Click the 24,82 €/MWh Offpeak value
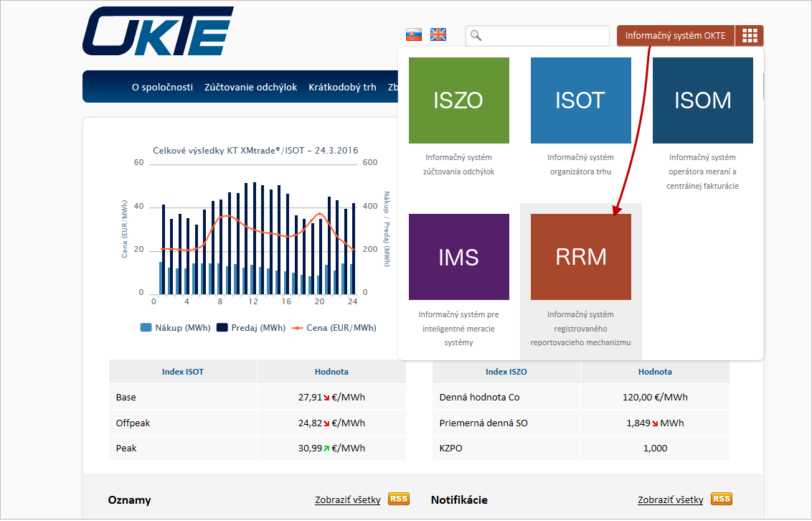The width and height of the screenshot is (812, 521). pyautogui.click(x=331, y=423)
